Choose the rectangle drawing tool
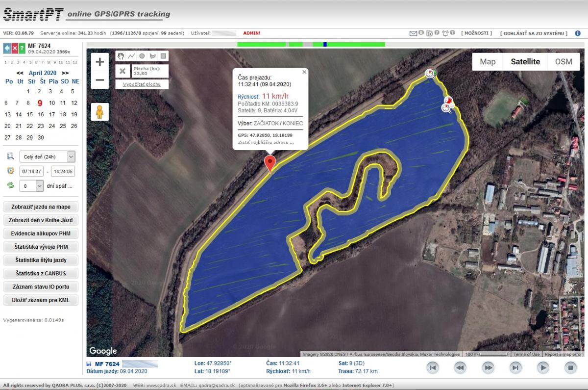Viewport: 588px width, 390px height. 164,56
